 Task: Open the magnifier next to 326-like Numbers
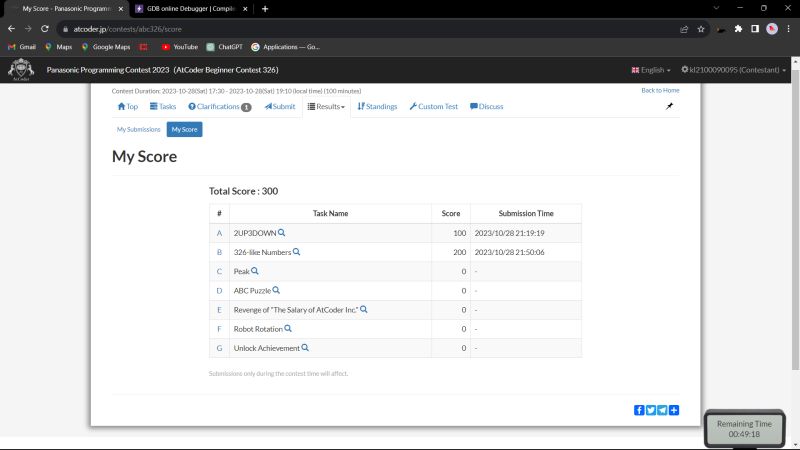[297, 252]
